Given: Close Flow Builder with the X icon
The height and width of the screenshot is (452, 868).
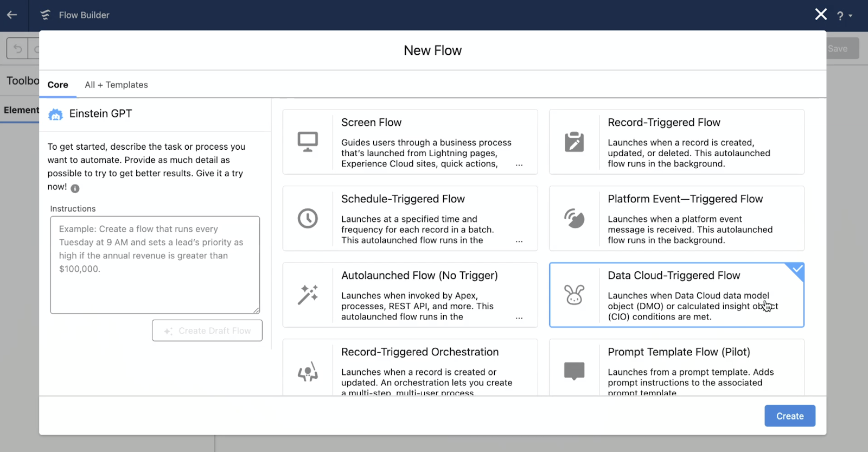Looking at the screenshot, I should (821, 15).
